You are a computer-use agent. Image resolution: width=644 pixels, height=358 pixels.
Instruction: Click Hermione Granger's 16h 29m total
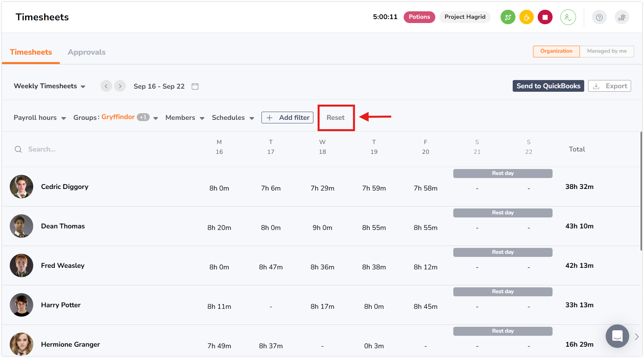(x=580, y=344)
